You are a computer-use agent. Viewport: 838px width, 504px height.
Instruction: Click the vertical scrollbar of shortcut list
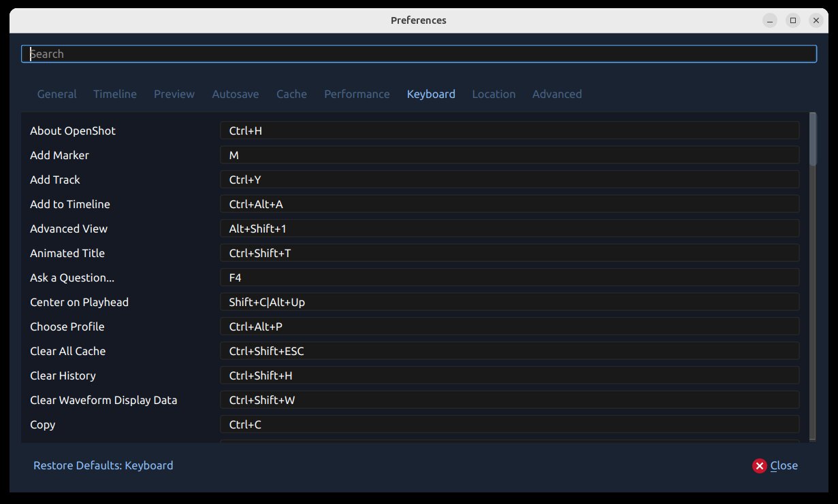(x=812, y=272)
